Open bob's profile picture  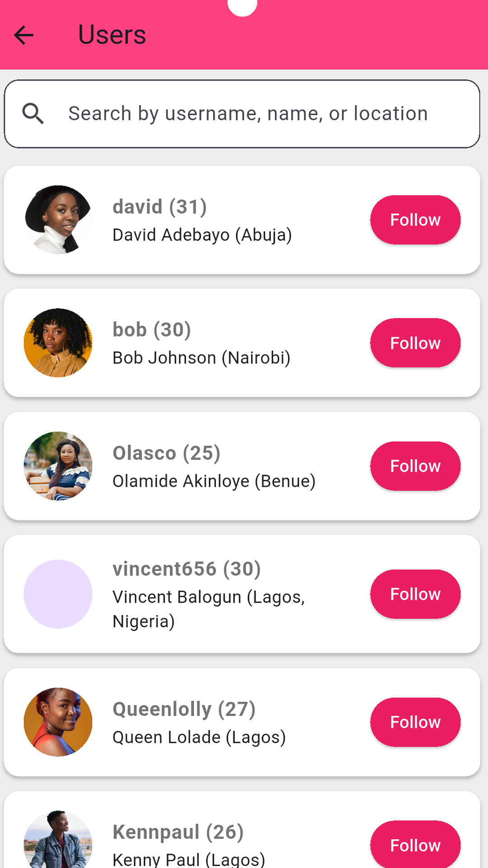58,343
